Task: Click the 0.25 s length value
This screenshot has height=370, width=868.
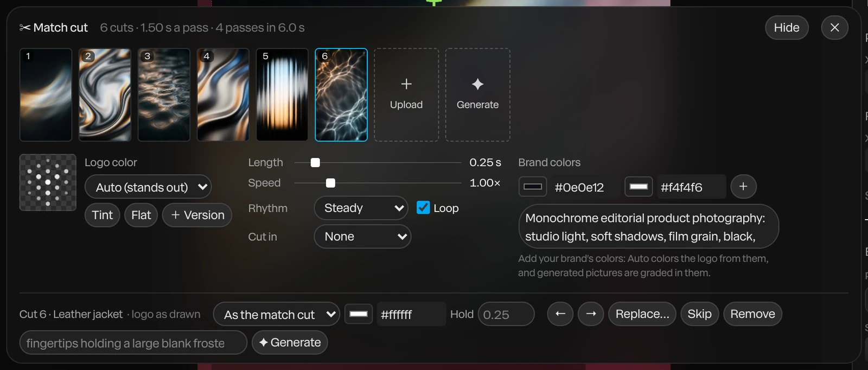Action: tap(485, 163)
